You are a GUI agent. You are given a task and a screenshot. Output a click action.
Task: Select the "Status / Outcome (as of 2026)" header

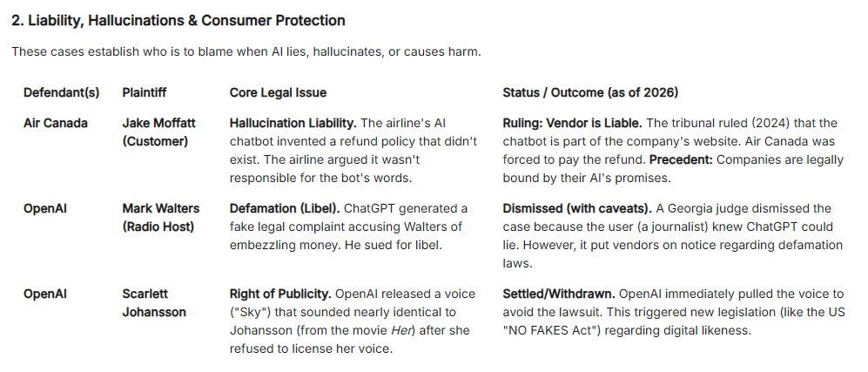point(590,92)
